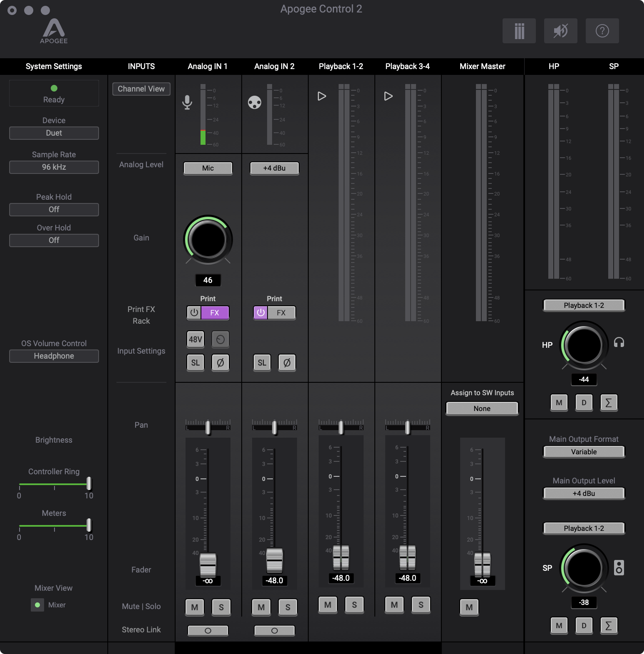Mute the HP output
Image resolution: width=644 pixels, height=654 pixels.
point(559,402)
